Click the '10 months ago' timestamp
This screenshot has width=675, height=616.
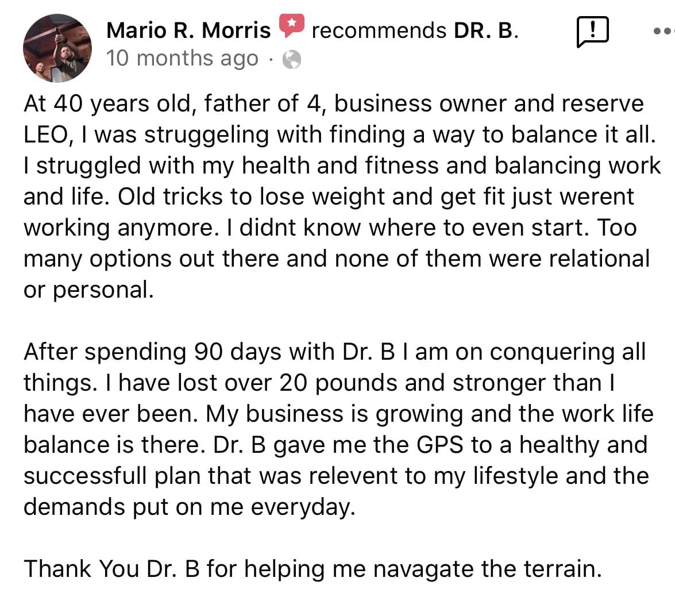tap(182, 59)
